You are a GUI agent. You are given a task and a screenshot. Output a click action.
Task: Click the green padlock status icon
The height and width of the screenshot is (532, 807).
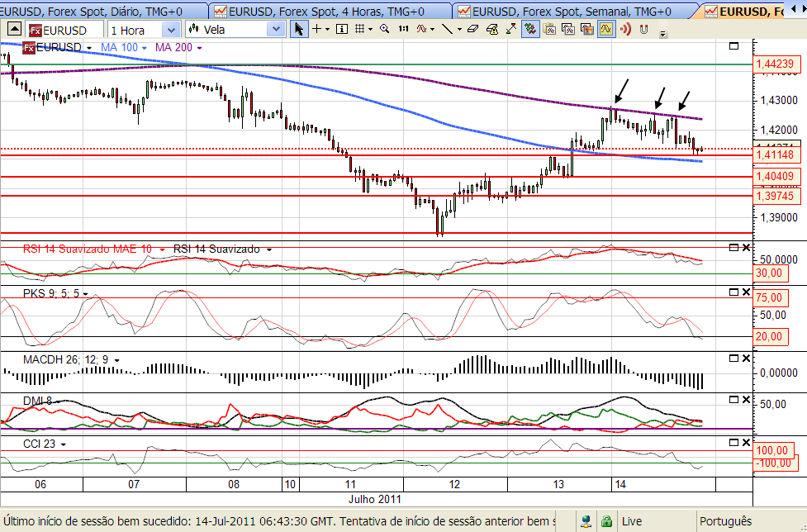click(x=607, y=521)
